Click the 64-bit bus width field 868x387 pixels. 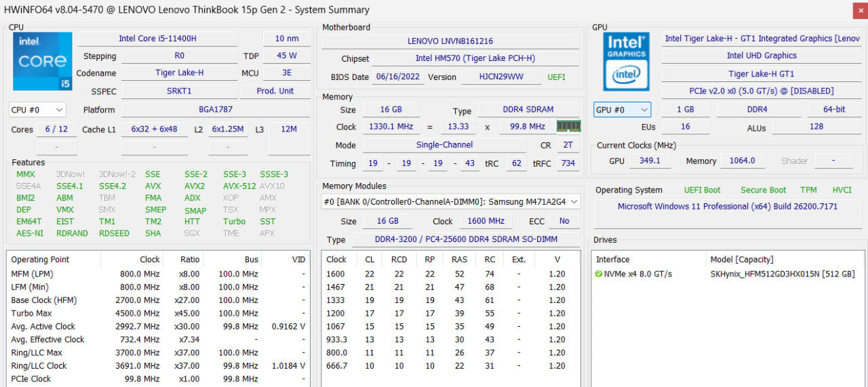(833, 109)
